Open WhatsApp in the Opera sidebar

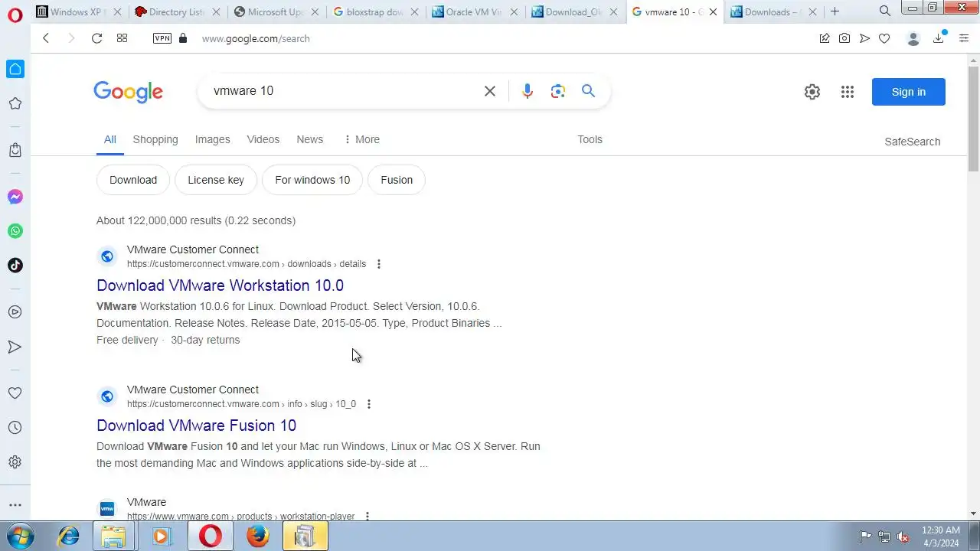(x=15, y=231)
